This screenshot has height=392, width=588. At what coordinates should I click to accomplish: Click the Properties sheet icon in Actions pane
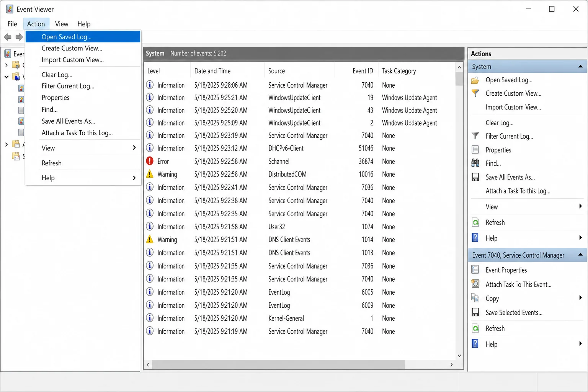coord(475,150)
